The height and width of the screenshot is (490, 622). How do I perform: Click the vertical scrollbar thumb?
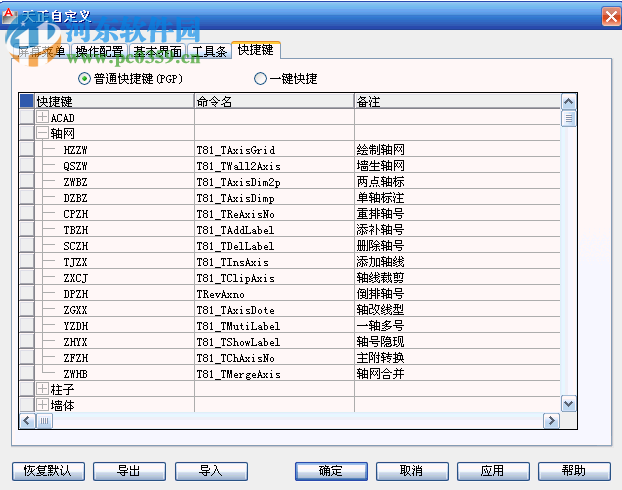(568, 118)
